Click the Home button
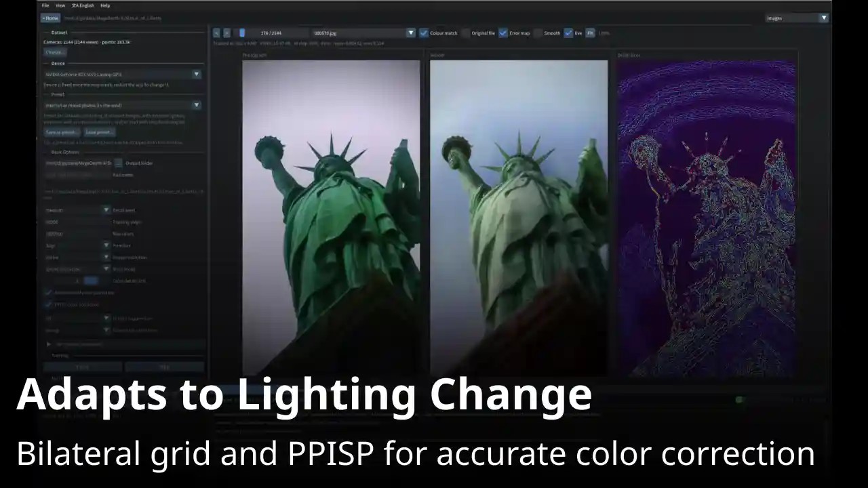This screenshot has width=868, height=488. coord(51,18)
